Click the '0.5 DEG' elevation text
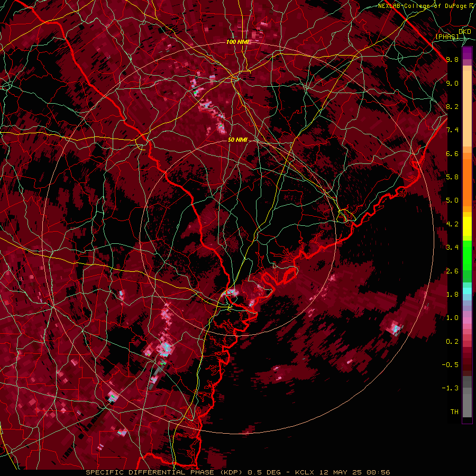Image resolution: width=476 pixels, height=476 pixels. [x=263, y=472]
